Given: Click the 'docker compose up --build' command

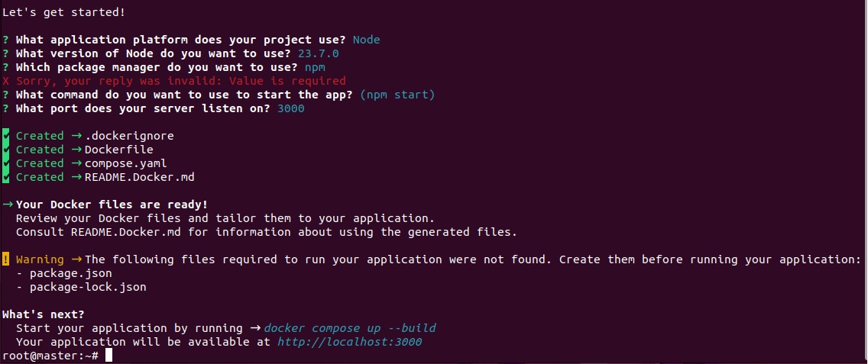Looking at the screenshot, I should [350, 328].
